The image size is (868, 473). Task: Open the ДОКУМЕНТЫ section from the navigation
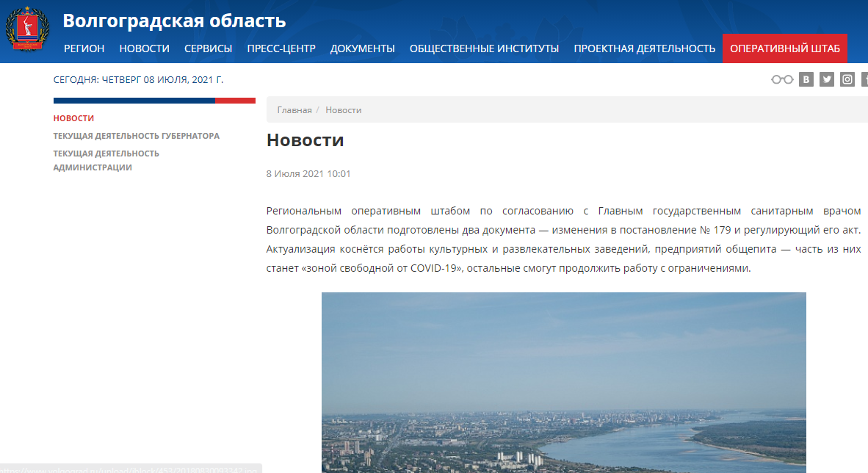coord(362,48)
